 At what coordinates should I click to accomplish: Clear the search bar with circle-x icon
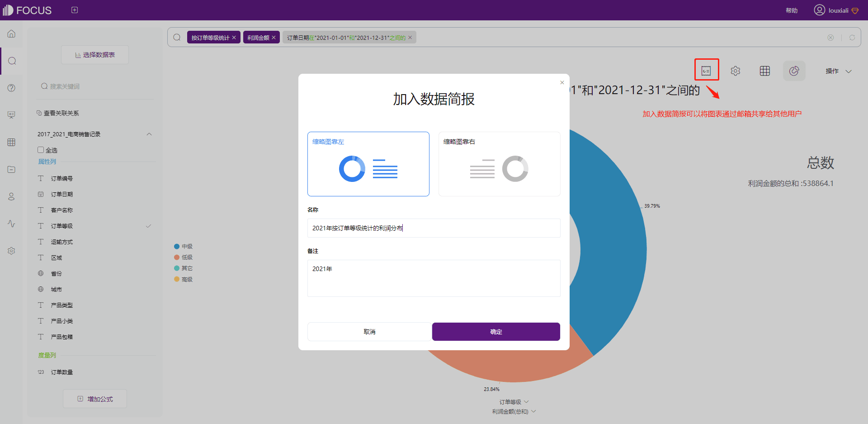830,38
